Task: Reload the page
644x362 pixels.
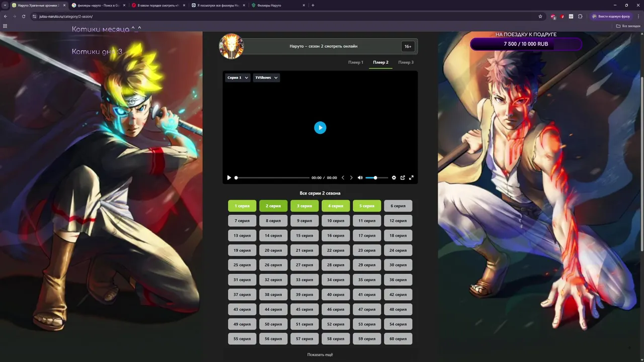Action: [x=23, y=16]
